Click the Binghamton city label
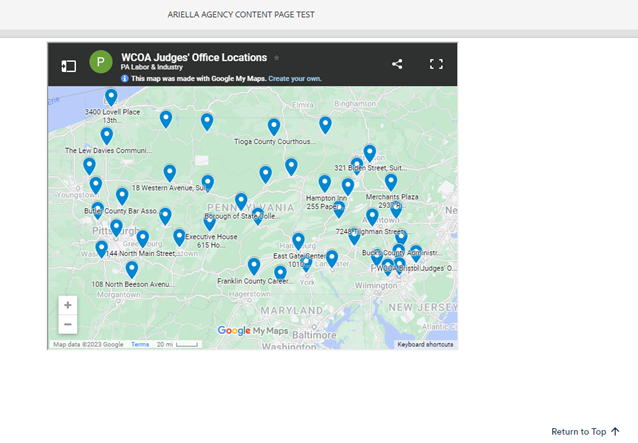638x443 pixels. 355,104
